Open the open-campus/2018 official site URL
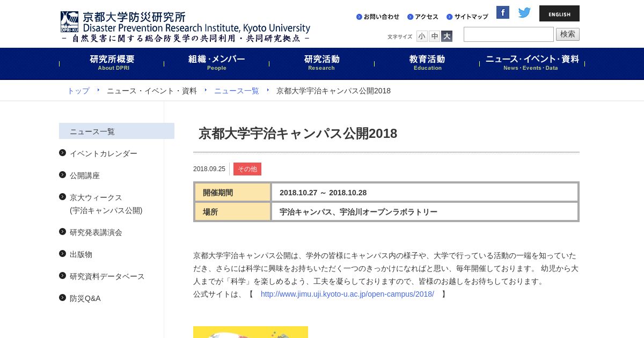The image size is (644, 338). 347,294
